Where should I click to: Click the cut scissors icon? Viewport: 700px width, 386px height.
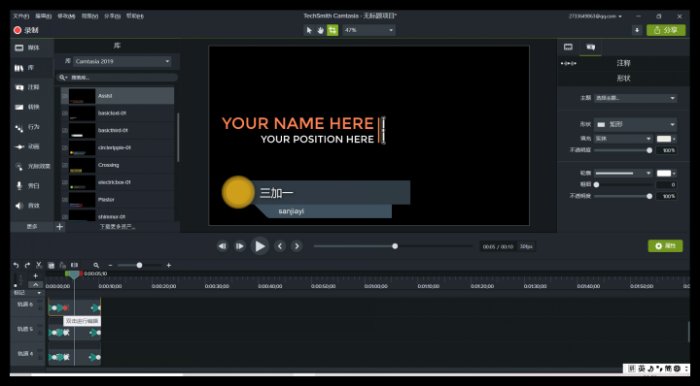tap(39, 266)
